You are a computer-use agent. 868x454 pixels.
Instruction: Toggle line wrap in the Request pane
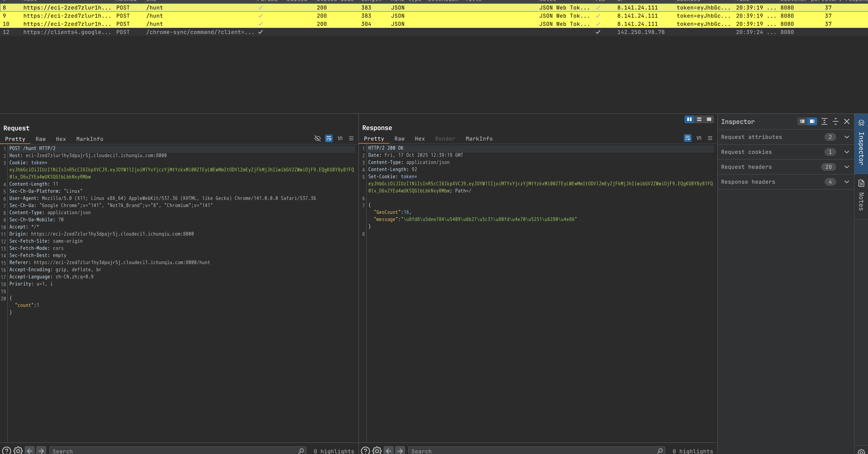point(329,139)
